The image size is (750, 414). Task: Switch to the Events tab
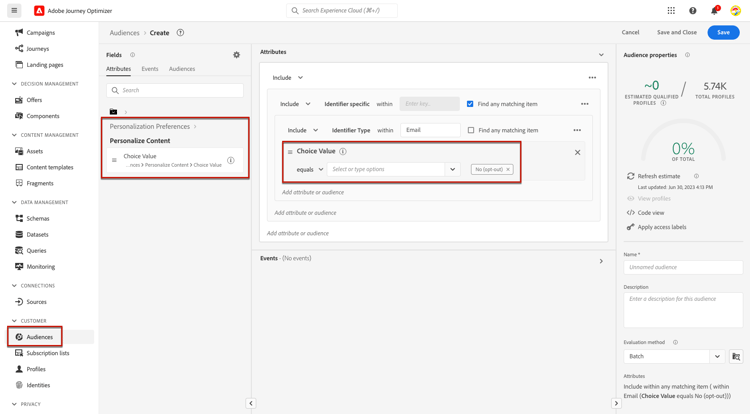(x=150, y=69)
